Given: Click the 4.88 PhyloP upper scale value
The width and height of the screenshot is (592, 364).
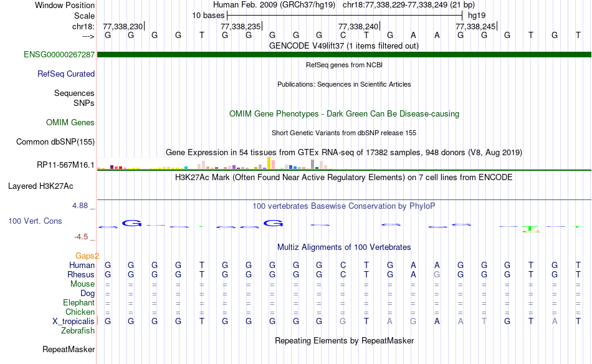Looking at the screenshot, I should pyautogui.click(x=80, y=206).
